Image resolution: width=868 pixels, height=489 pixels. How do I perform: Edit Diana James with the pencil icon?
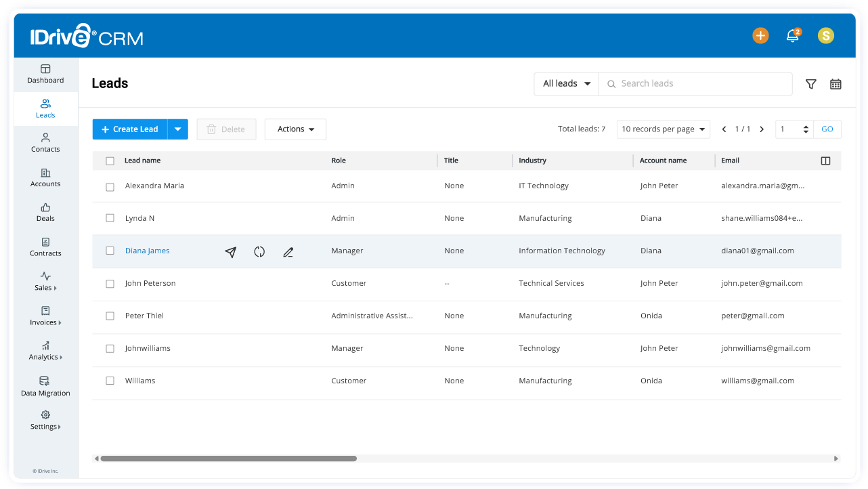coord(288,251)
